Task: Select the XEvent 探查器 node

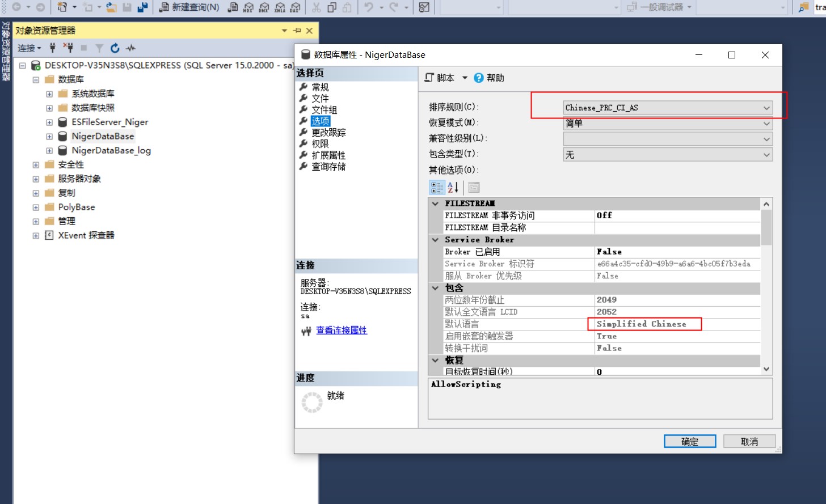Action: [86, 235]
